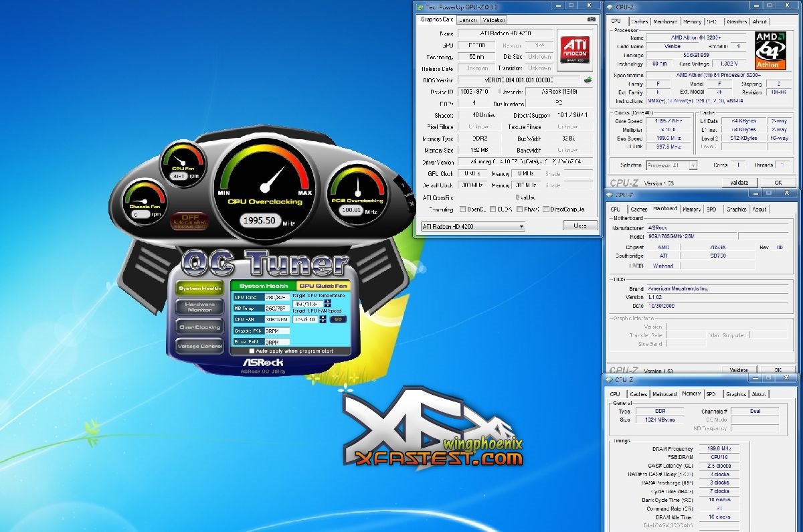
Task: Open the Processor selection dropdown in CPU-Z
Action: coord(671,165)
